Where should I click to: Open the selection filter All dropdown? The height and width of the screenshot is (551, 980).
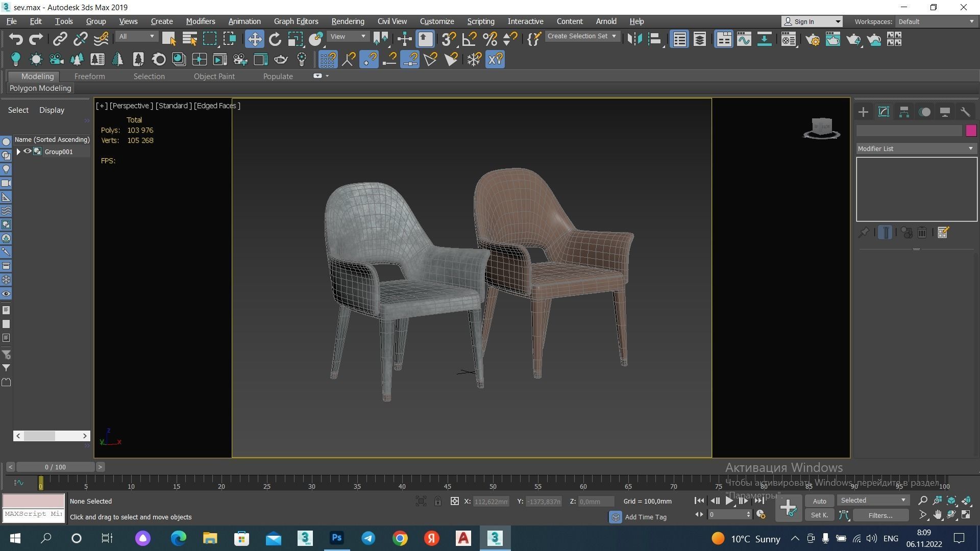pos(136,36)
